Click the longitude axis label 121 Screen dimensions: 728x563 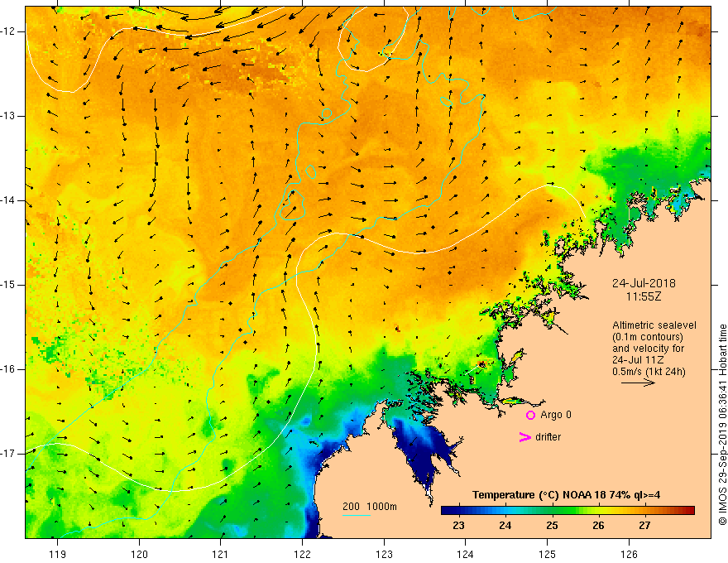(221, 554)
